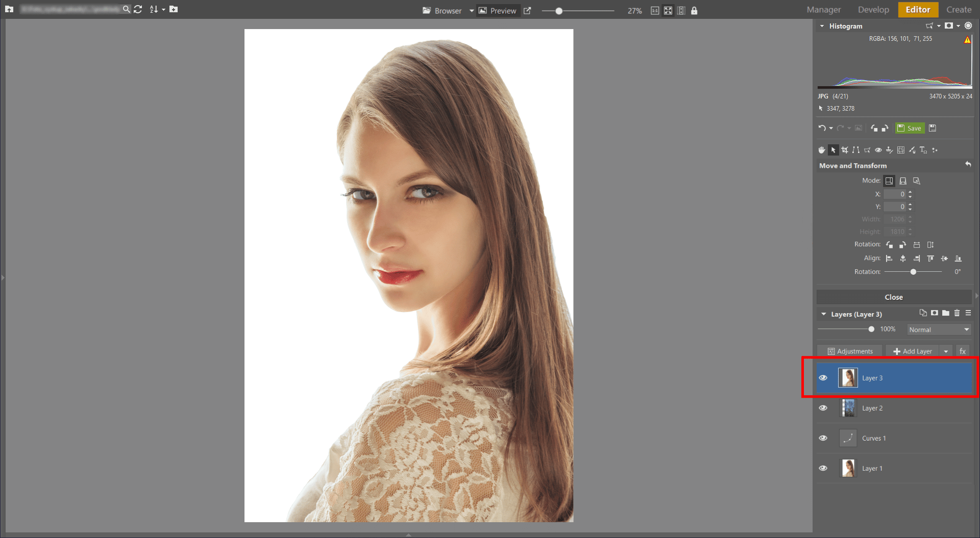This screenshot has height=538, width=980.
Task: Click Close under Move and Transform
Action: [894, 297]
